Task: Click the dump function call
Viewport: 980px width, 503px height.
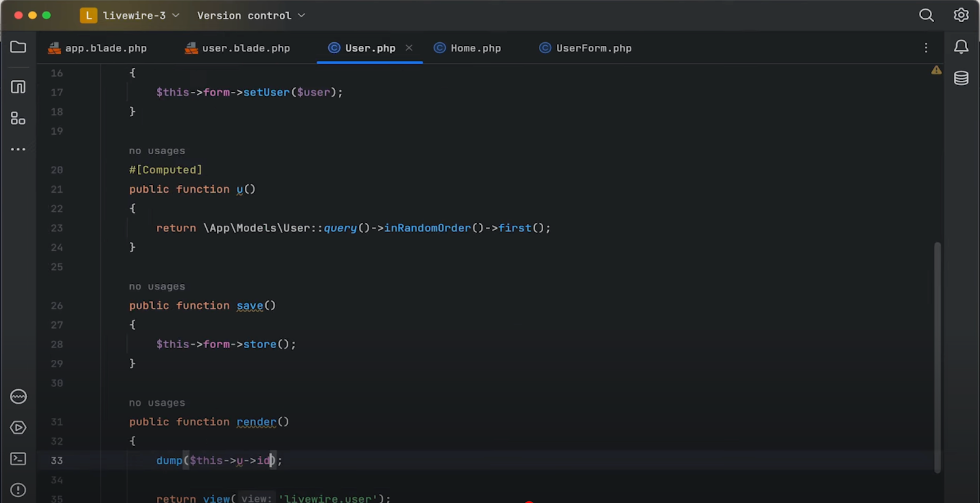Action: 169,461
